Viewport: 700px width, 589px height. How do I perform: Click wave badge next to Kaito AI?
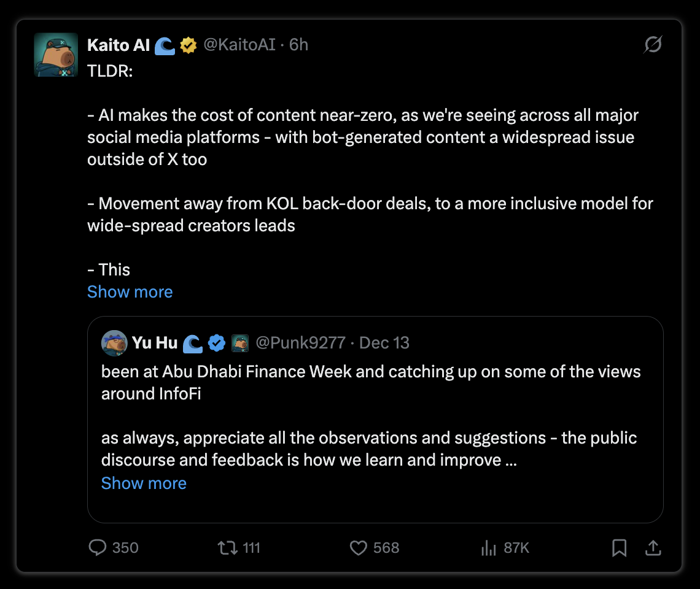(165, 45)
